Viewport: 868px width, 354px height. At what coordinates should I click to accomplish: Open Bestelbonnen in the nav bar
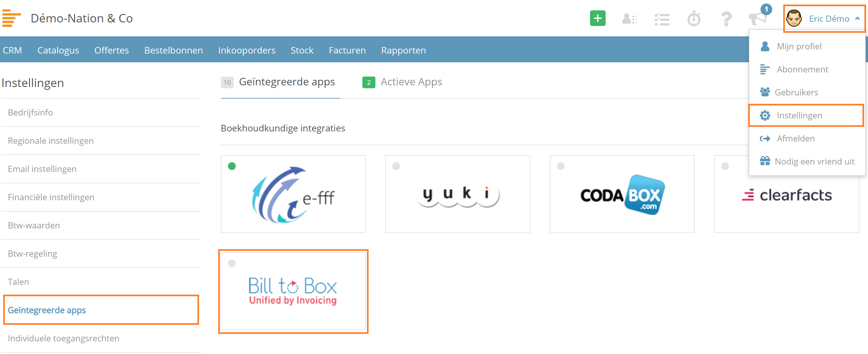173,50
